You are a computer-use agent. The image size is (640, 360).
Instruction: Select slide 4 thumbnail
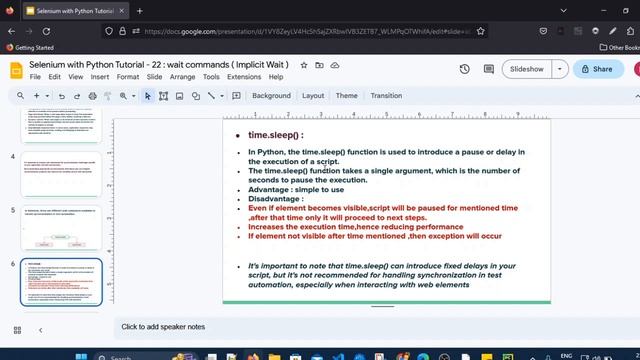coord(61,174)
